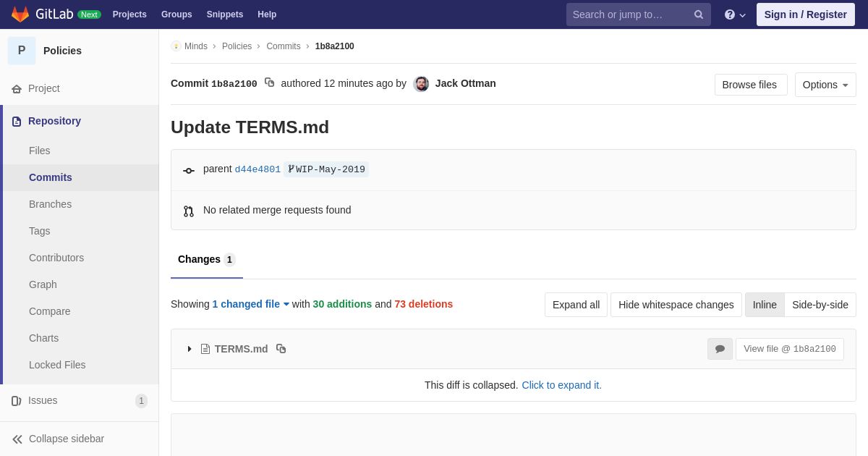Expand TERMS.md diff with the caret arrow
Screen dimensions: 868x456
pyautogui.click(x=190, y=349)
